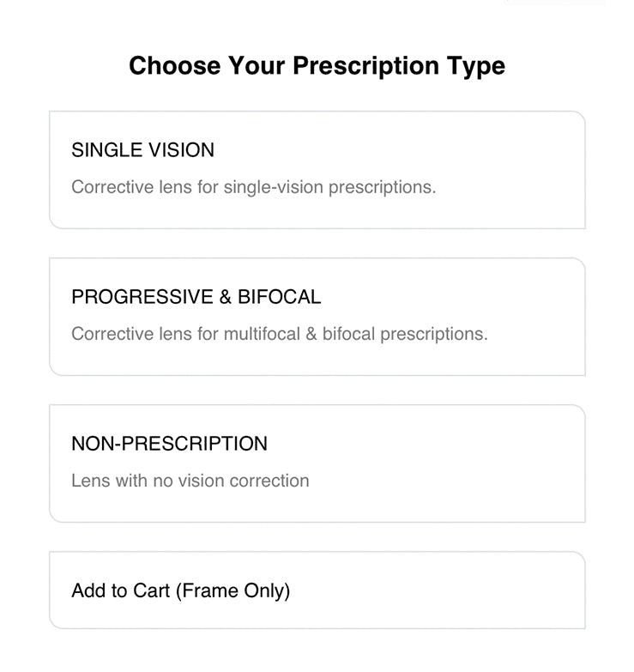This screenshot has height=672, width=634.
Task: Pick the NON-PRESCRIPTION lens option
Action: [317, 463]
